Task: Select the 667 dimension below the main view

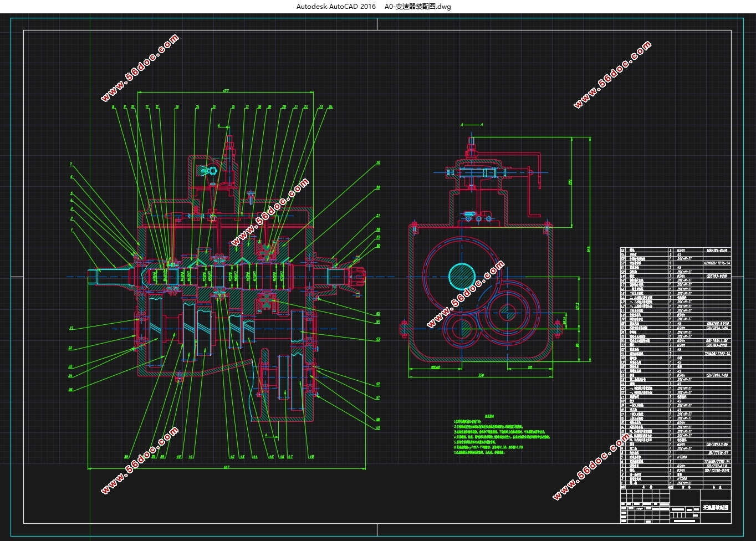Action: [x=227, y=468]
